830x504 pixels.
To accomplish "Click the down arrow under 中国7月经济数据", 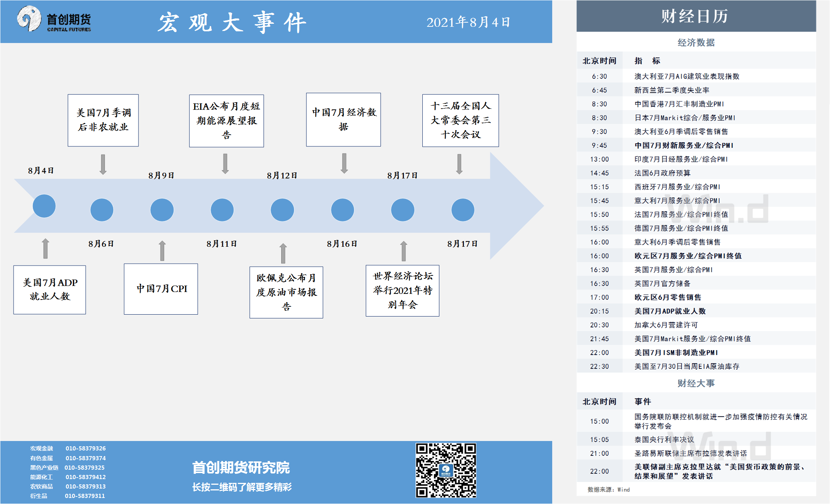I will coord(344,163).
